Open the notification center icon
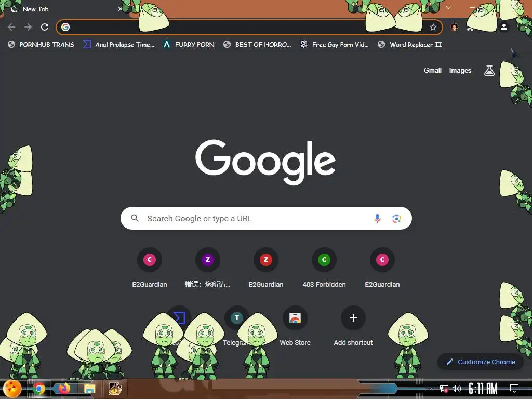 (x=514, y=389)
